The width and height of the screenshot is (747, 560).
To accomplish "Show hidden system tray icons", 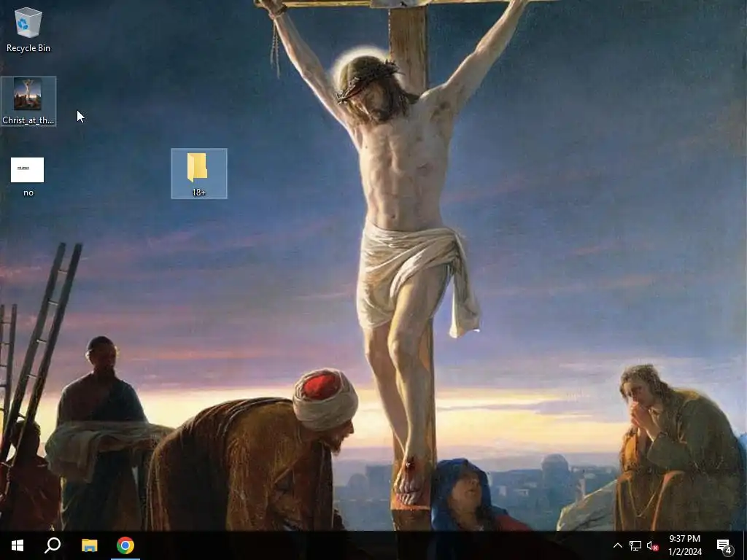I will (617, 545).
